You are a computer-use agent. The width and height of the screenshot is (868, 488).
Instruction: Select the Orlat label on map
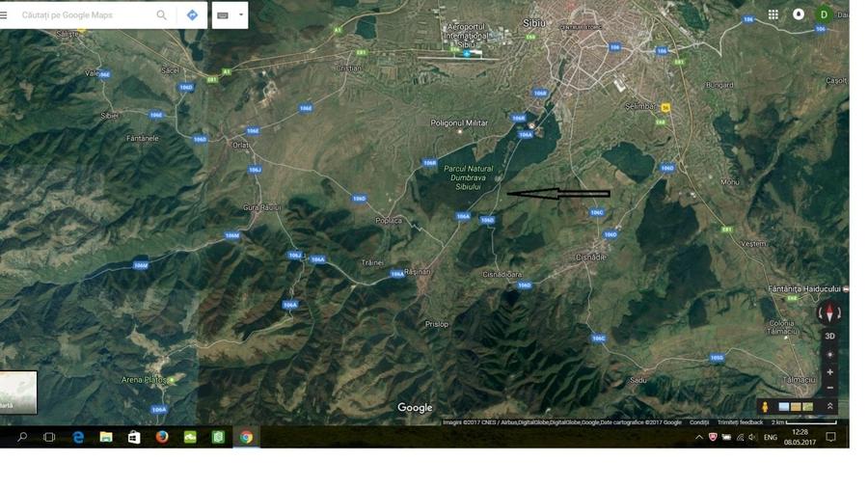coord(241,145)
